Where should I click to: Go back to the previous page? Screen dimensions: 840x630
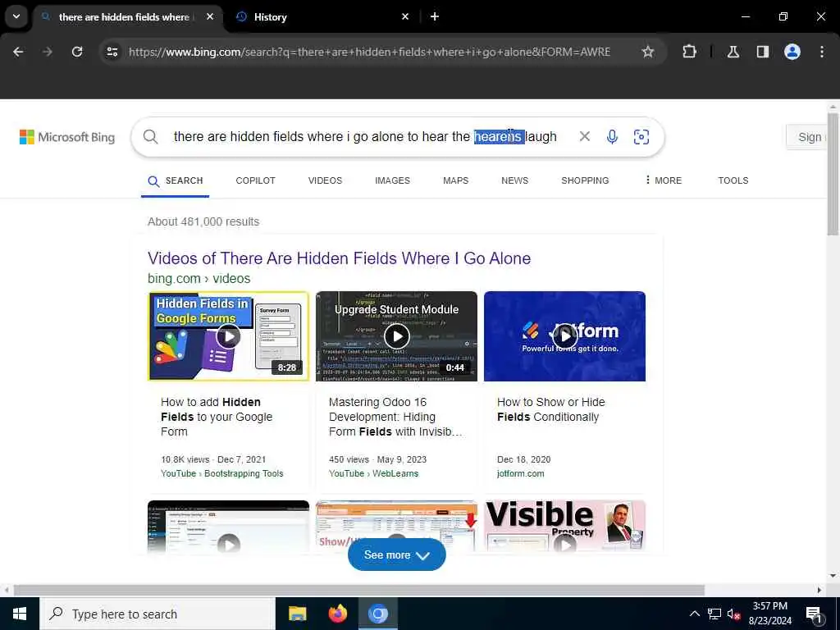18,52
